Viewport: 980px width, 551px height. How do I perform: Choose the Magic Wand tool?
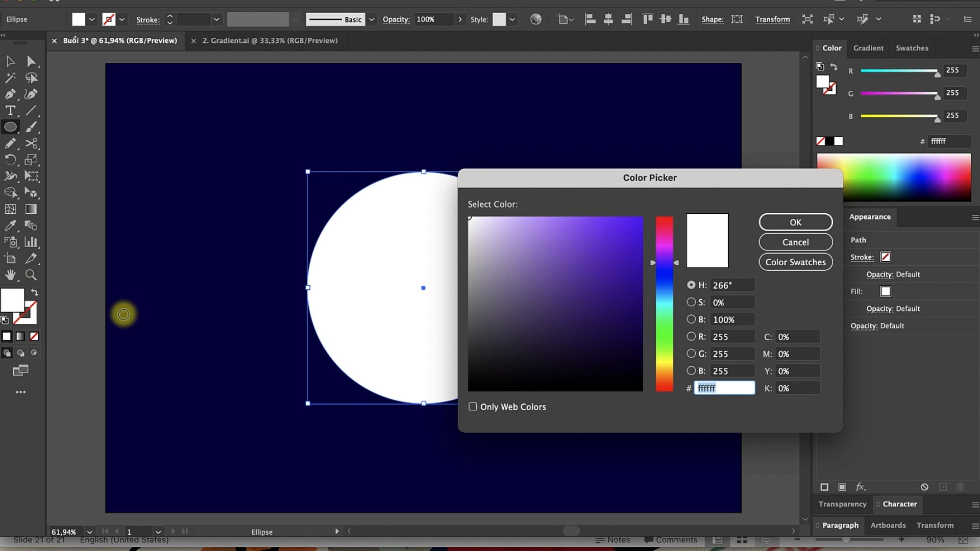(x=10, y=78)
